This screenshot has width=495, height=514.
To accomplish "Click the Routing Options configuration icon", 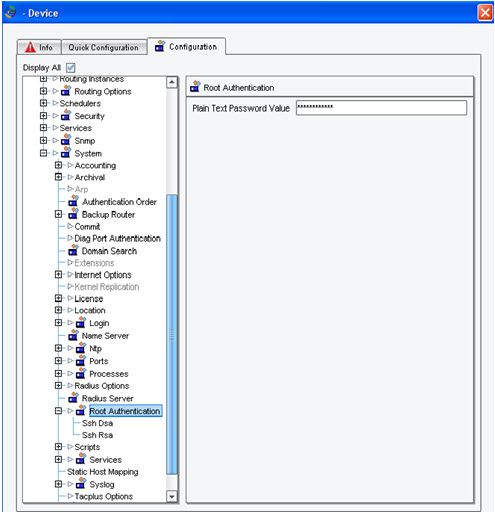I will coord(66,91).
